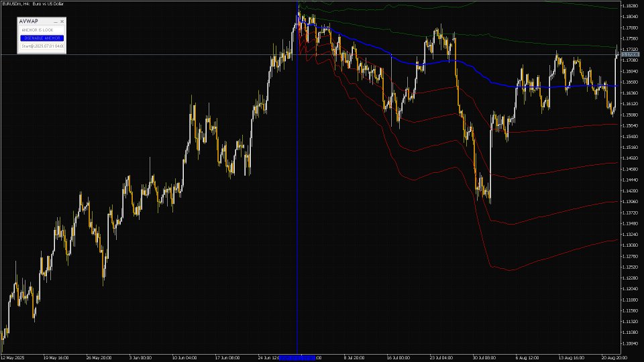Click the '30 Jul 08:00' time axis label
Screen dimensions: 644x362
tap(484, 358)
